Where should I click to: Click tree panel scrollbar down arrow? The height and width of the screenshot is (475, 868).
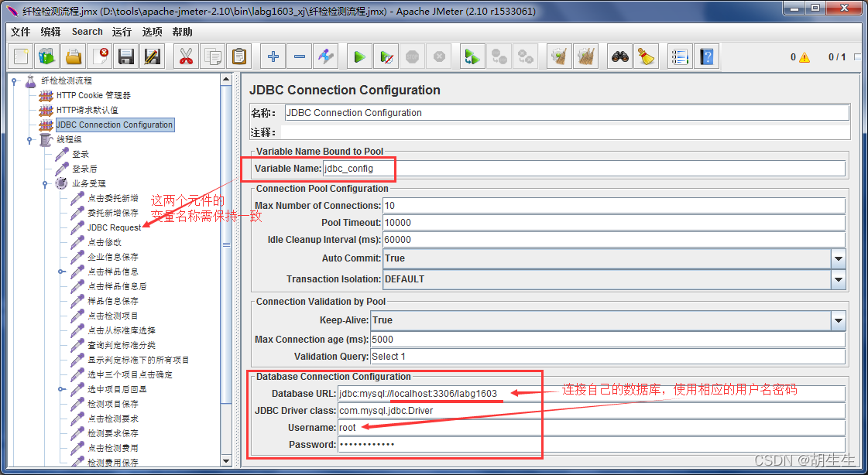point(226,460)
